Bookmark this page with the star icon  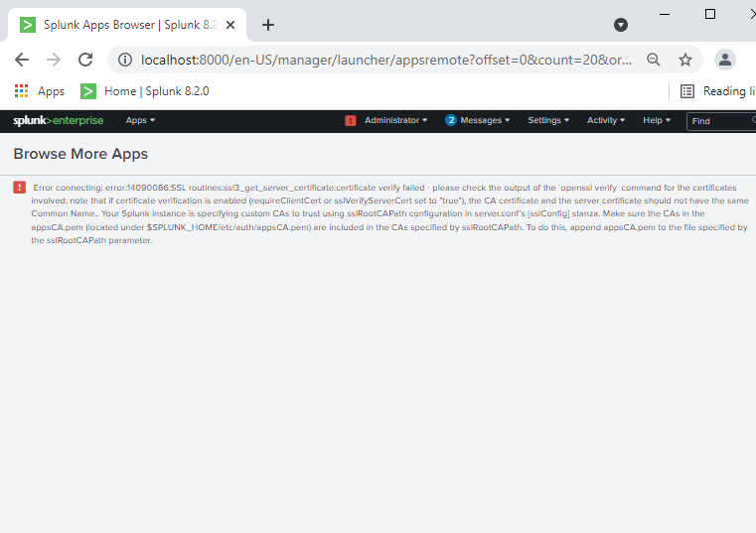point(685,60)
